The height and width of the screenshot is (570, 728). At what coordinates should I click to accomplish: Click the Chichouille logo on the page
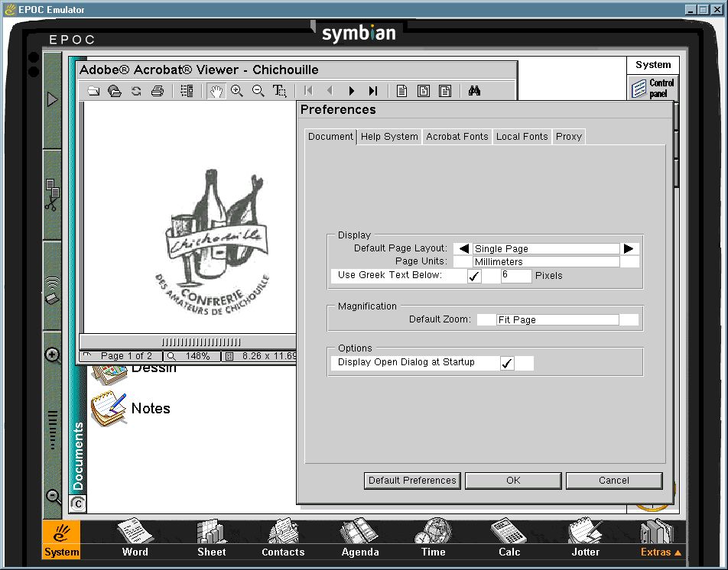click(x=213, y=241)
